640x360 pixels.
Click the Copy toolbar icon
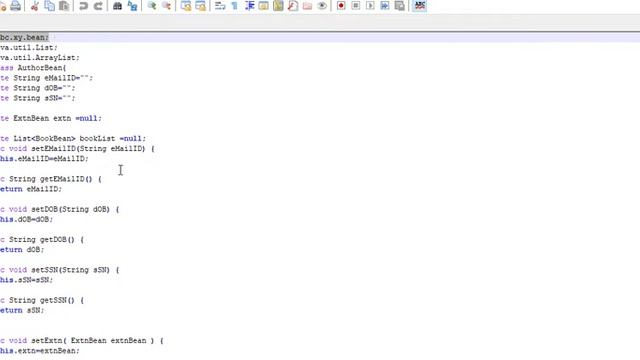[49, 6]
